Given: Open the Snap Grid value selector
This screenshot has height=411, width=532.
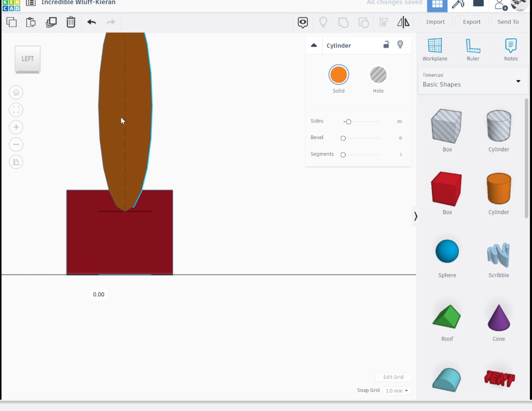Looking at the screenshot, I should click(397, 390).
